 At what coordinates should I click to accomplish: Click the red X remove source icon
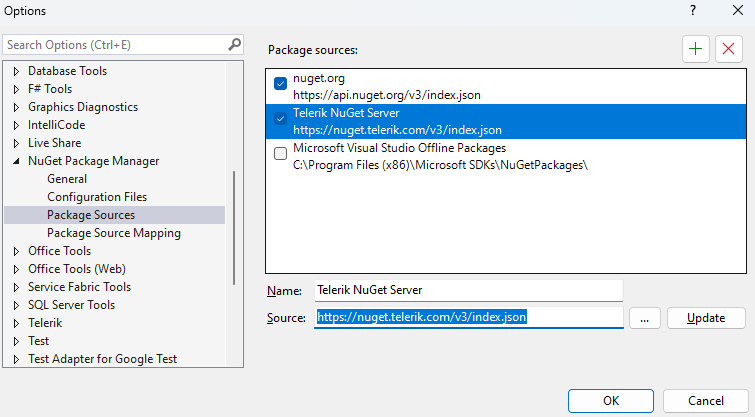click(729, 48)
